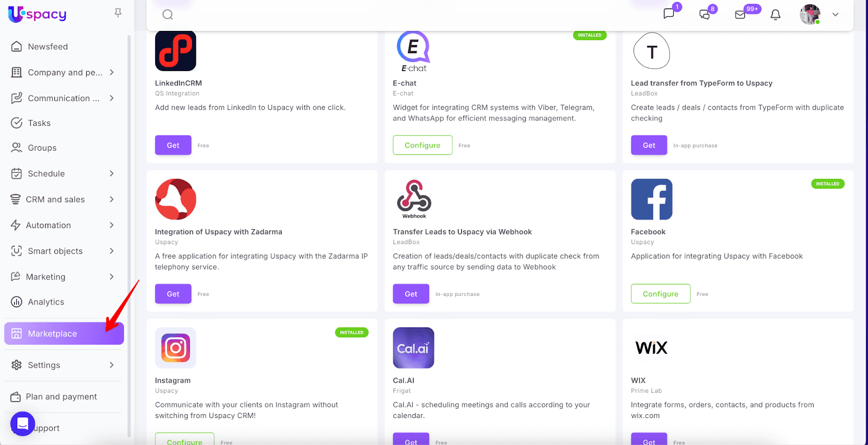Image resolution: width=868 pixels, height=445 pixels.
Task: Expand the CRM and sales menu
Action: 64,199
